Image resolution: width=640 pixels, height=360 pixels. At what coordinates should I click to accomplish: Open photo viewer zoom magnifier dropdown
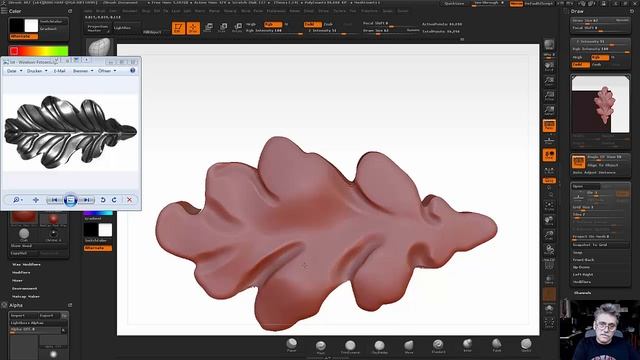click(x=18, y=200)
